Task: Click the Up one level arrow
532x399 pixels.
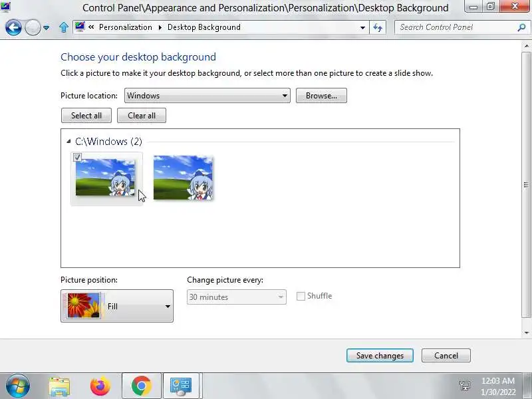Action: [63, 27]
